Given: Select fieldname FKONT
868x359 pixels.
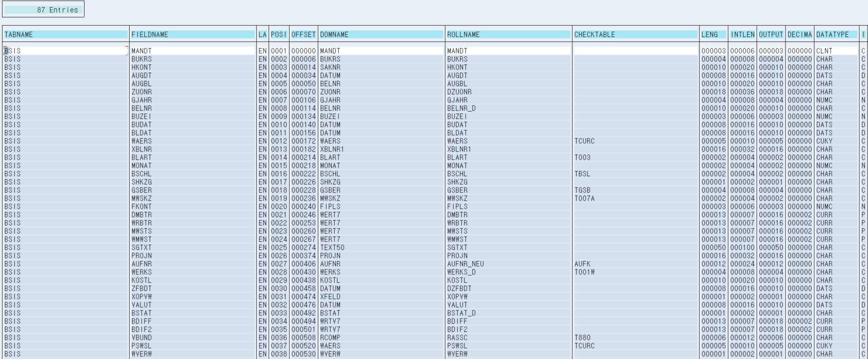Looking at the screenshot, I should pyautogui.click(x=142, y=206).
